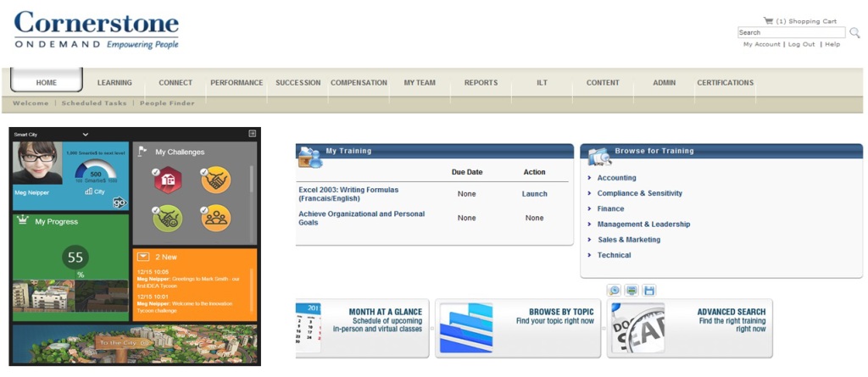This screenshot has width=868, height=377.
Task: Click the save floppy disk icon
Action: (x=648, y=291)
